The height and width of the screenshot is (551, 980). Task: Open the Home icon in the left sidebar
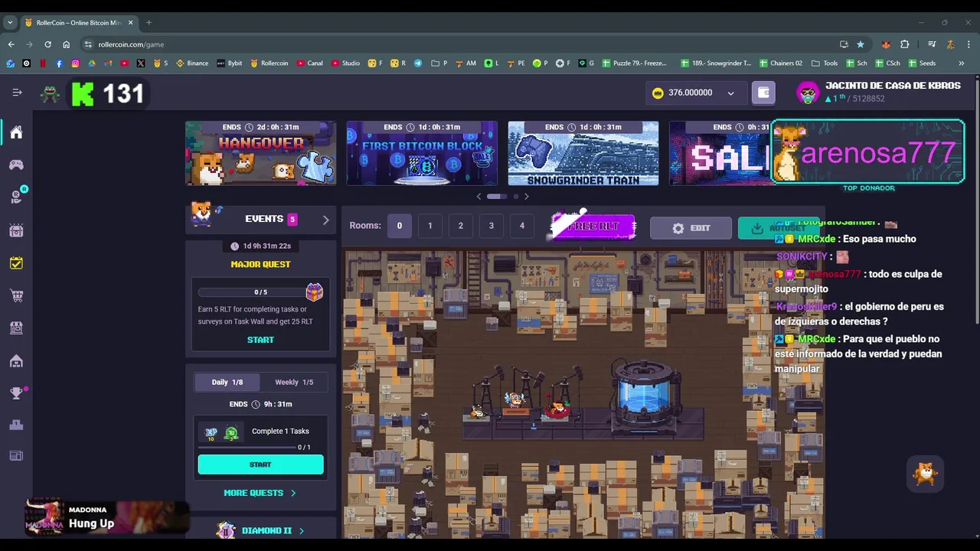click(16, 132)
